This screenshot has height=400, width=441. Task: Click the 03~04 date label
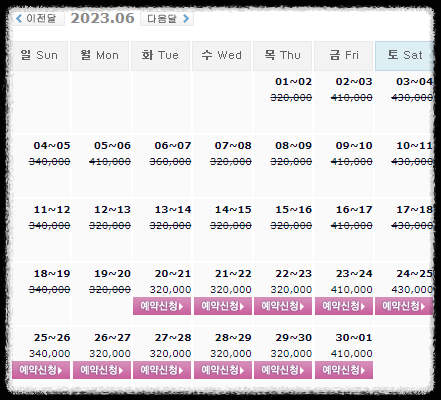coord(414,82)
